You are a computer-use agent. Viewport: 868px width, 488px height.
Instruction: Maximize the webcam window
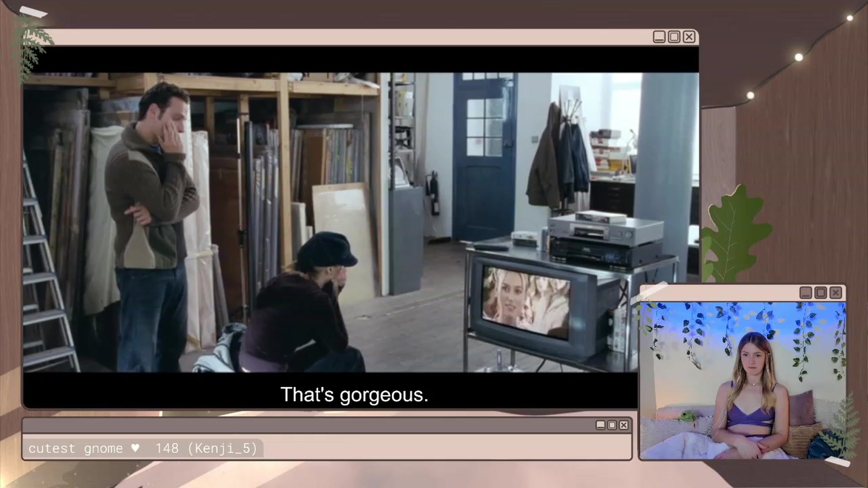(x=821, y=293)
